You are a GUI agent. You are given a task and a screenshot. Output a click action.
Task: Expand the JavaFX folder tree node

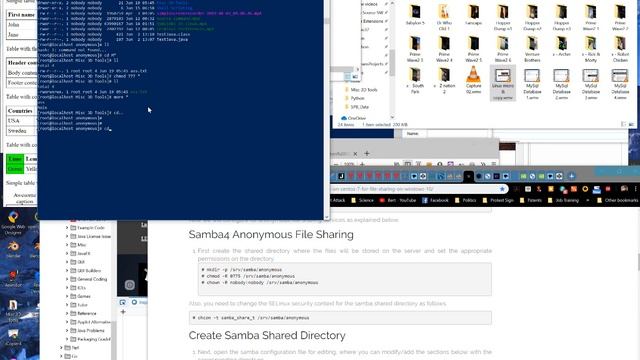click(x=67, y=253)
